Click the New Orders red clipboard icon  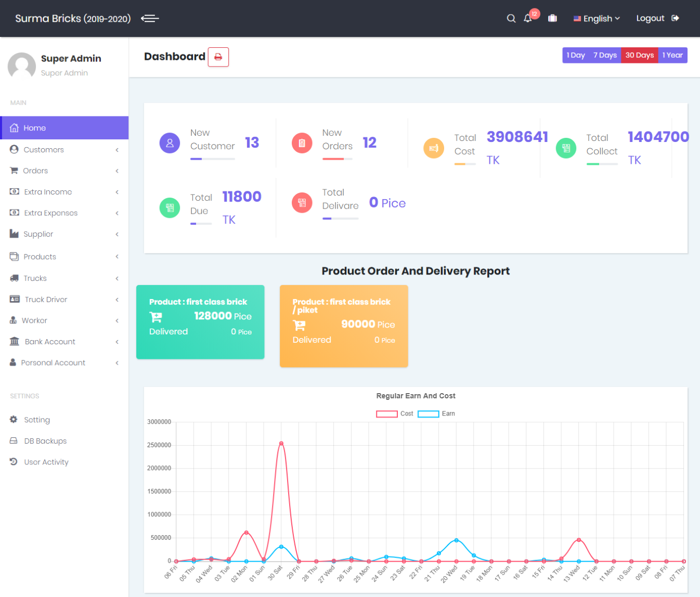click(x=302, y=143)
